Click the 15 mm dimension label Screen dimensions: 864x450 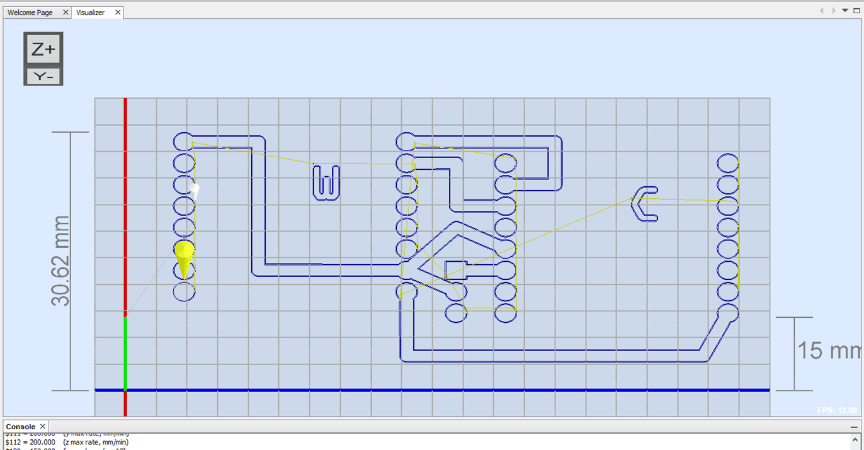830,350
